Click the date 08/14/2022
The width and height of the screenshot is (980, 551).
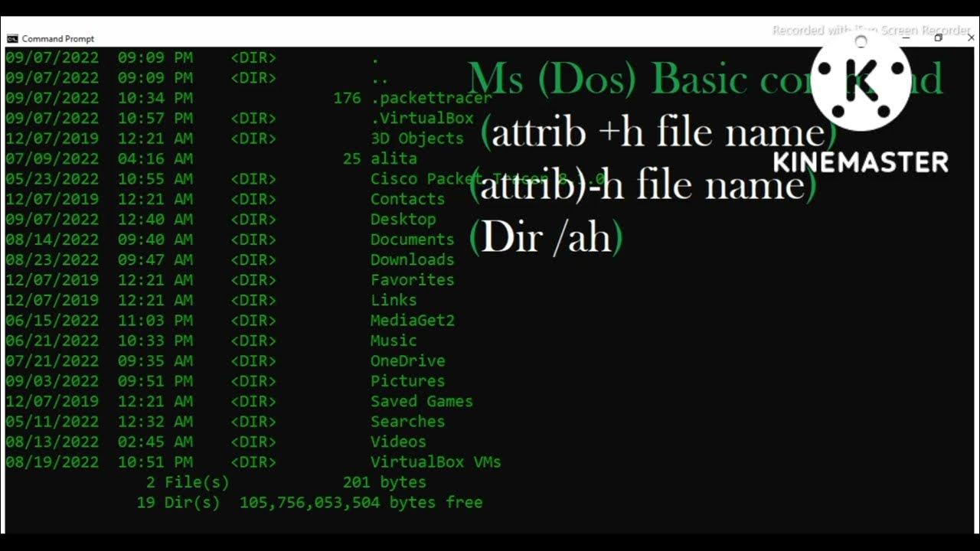pos(52,240)
